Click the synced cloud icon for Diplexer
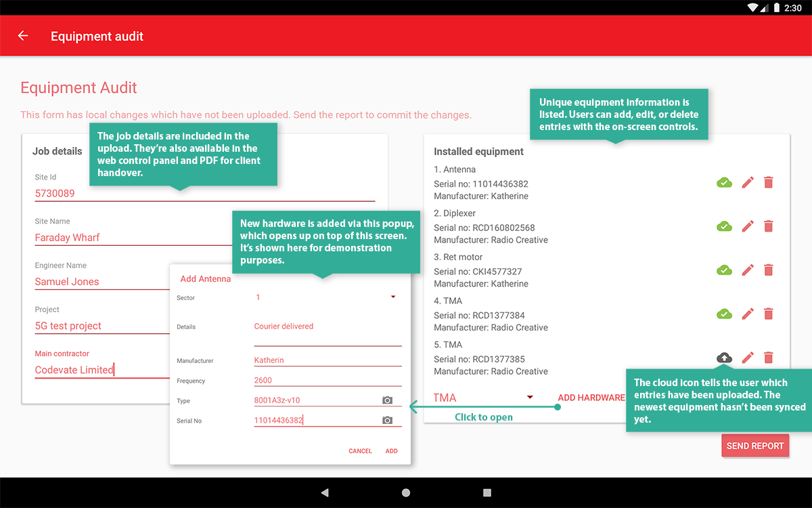This screenshot has height=508, width=812. point(724,226)
